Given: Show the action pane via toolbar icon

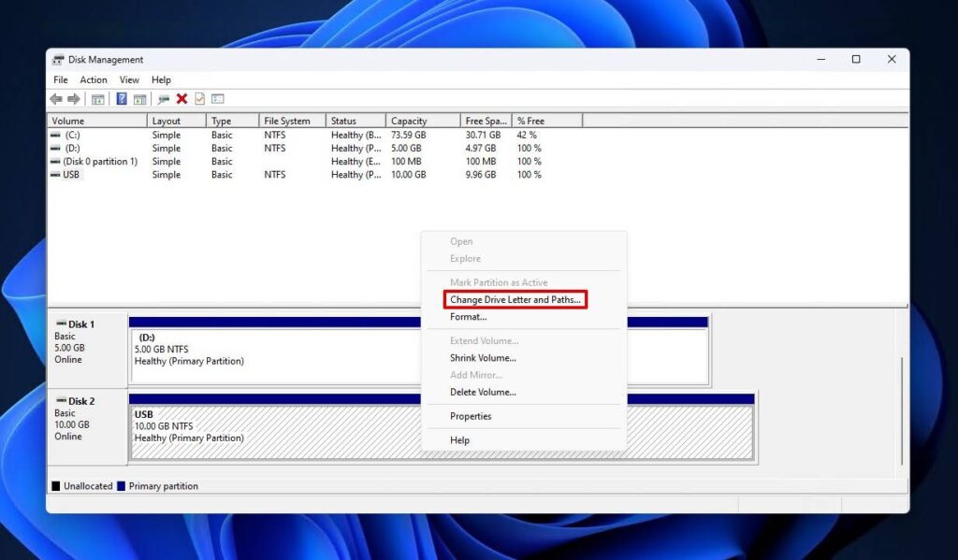Looking at the screenshot, I should 140,98.
